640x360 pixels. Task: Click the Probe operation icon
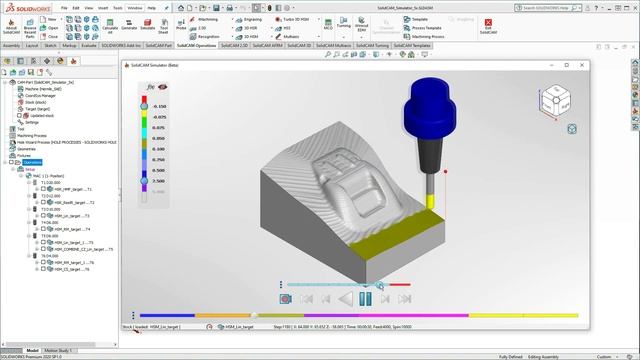point(181,24)
